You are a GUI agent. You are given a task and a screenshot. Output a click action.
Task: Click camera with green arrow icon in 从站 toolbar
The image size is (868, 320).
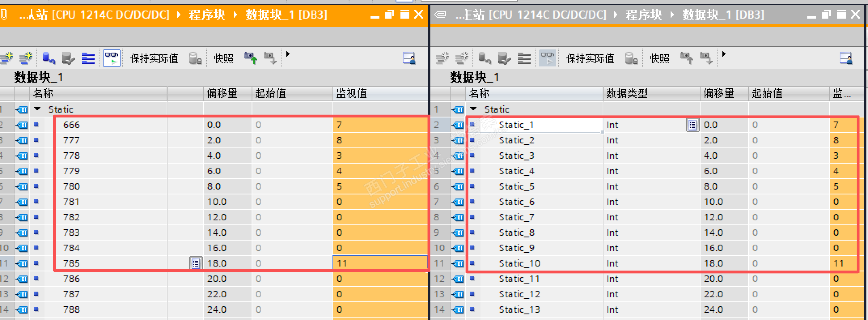[251, 58]
